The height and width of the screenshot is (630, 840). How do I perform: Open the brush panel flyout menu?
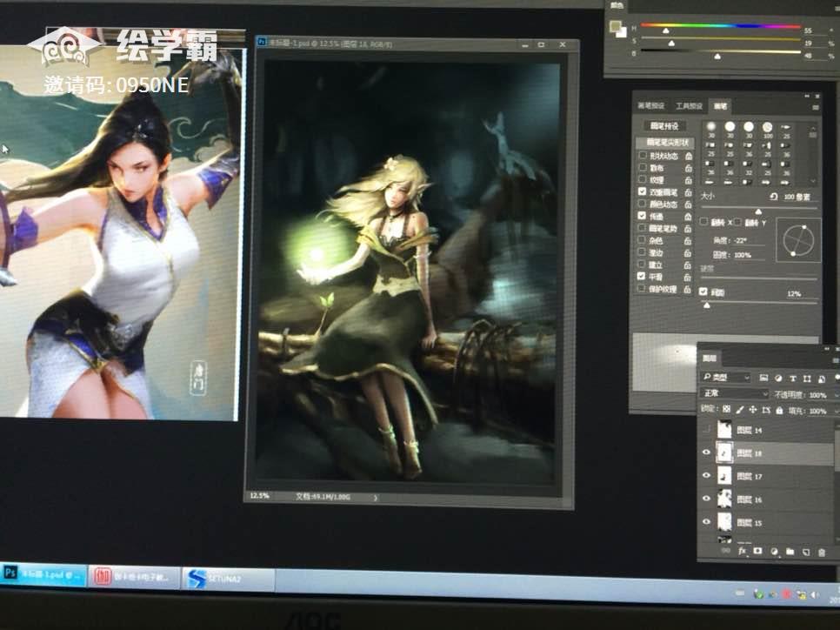click(816, 107)
